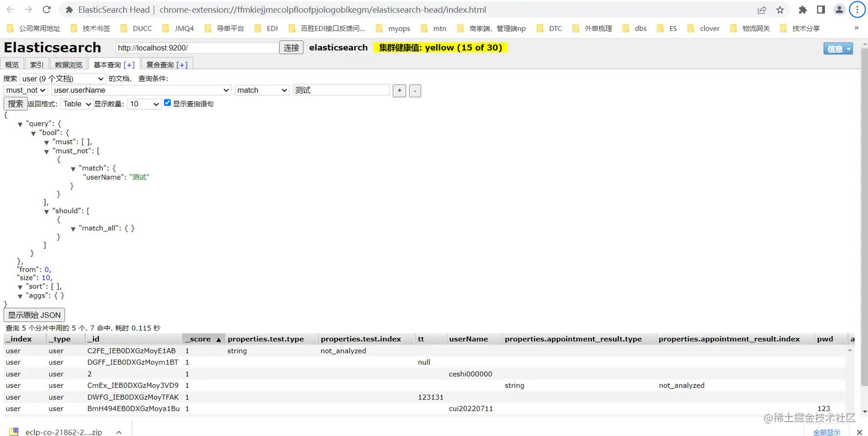Screen dimensions: 868x436
Task: Switch to the 概览 tab
Action: pyautogui.click(x=12, y=64)
